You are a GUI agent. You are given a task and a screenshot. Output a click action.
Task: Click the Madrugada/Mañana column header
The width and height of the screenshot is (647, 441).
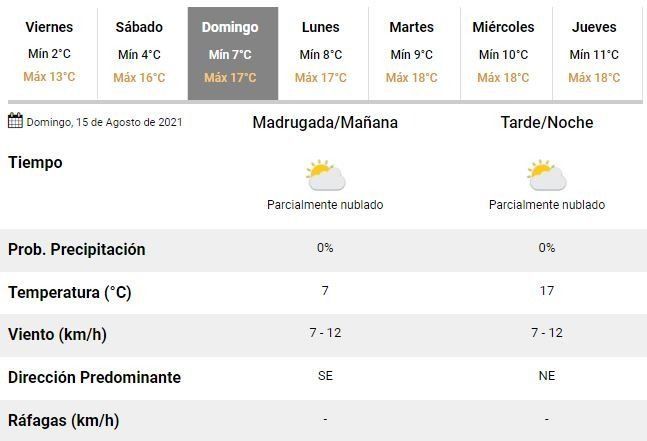coord(325,123)
